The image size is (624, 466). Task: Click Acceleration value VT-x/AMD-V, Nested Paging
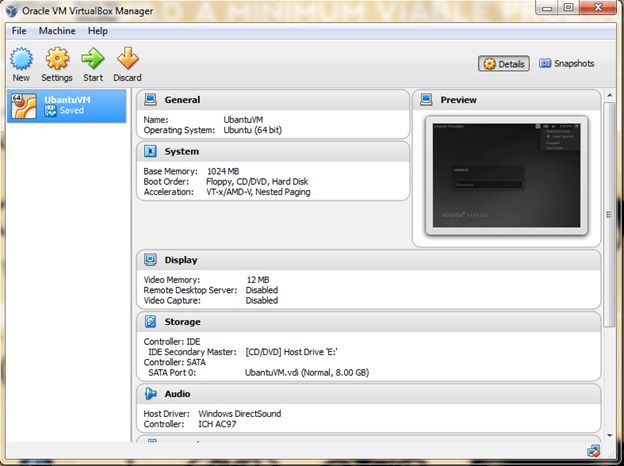click(x=258, y=192)
